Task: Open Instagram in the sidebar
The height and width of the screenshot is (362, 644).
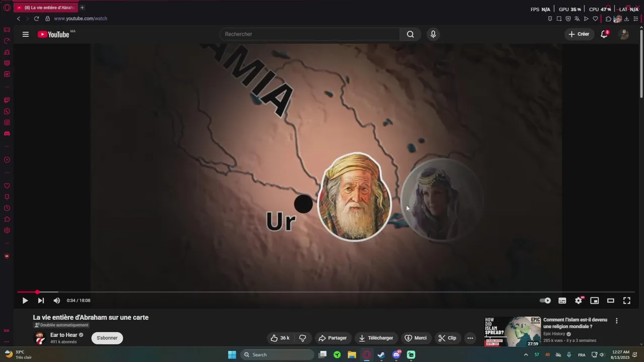Action: point(7,122)
